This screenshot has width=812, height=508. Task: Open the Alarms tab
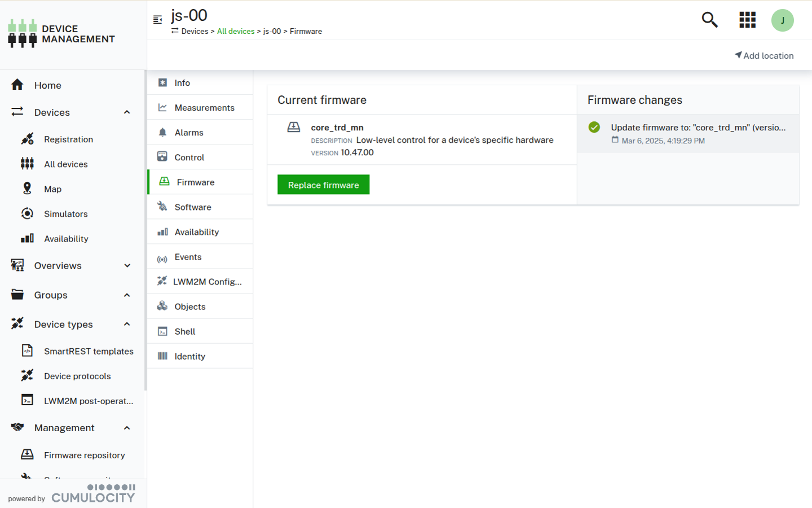click(x=189, y=133)
